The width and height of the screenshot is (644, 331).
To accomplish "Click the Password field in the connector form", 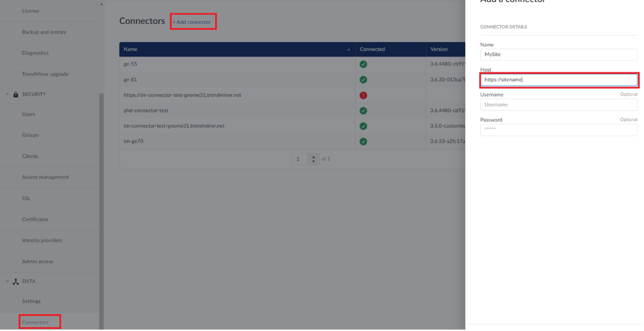I will click(x=558, y=129).
